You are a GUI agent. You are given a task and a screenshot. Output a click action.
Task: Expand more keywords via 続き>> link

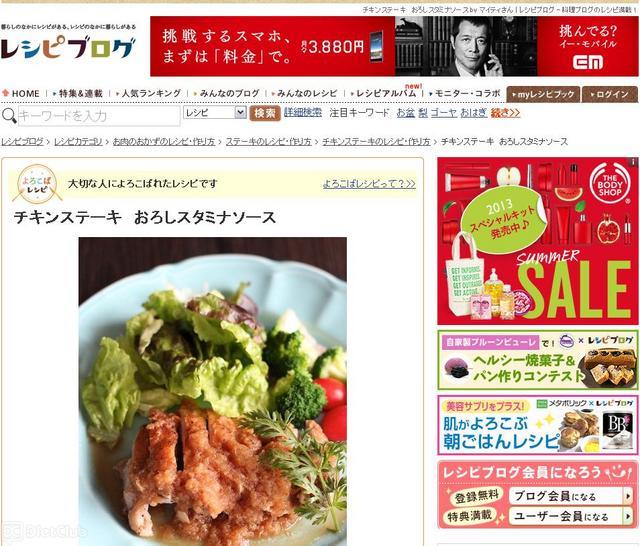[x=505, y=113]
